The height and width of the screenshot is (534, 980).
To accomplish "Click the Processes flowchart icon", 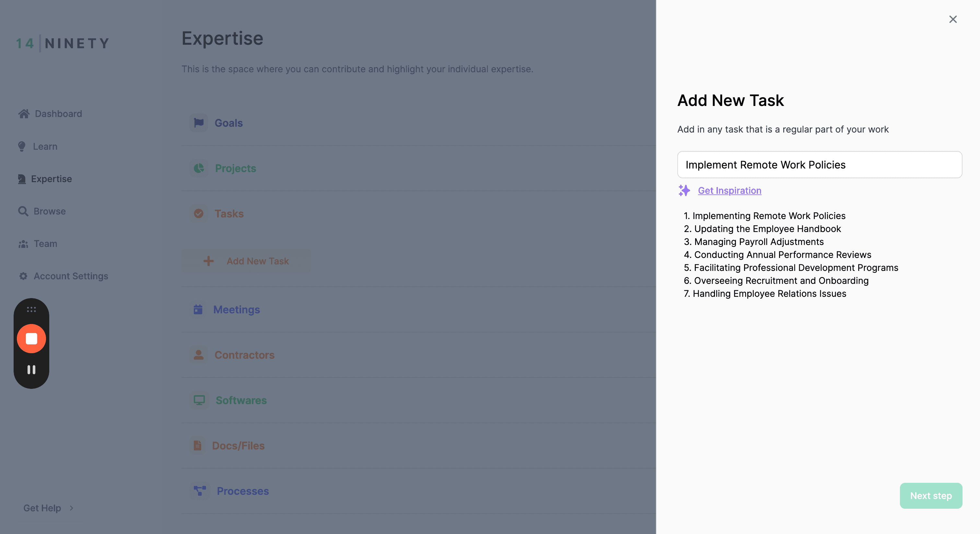I will (200, 491).
